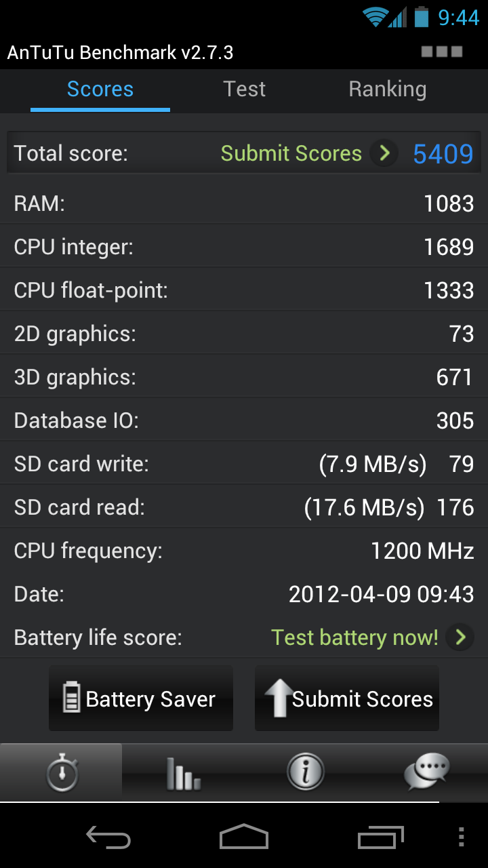488x868 pixels.
Task: Tap the green Submit Scores link
Action: [291, 153]
